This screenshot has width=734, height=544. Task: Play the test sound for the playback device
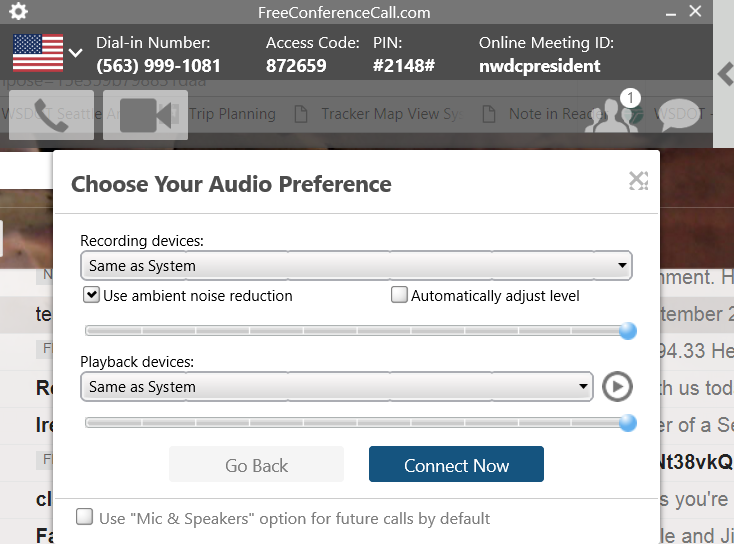[x=617, y=387]
